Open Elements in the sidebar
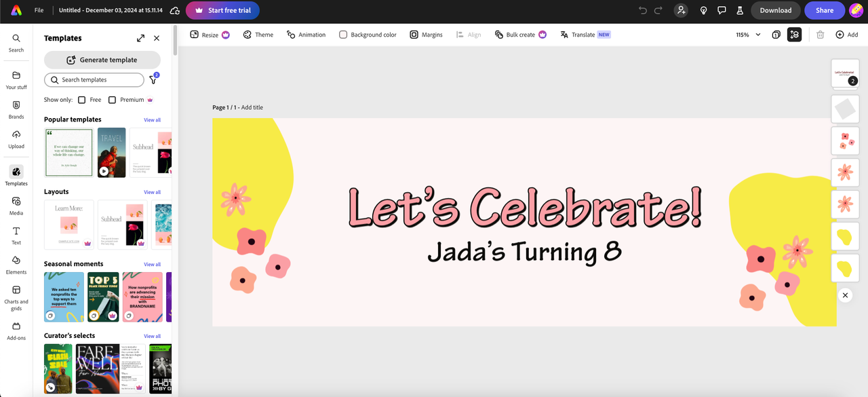The height and width of the screenshot is (397, 868). click(x=16, y=265)
